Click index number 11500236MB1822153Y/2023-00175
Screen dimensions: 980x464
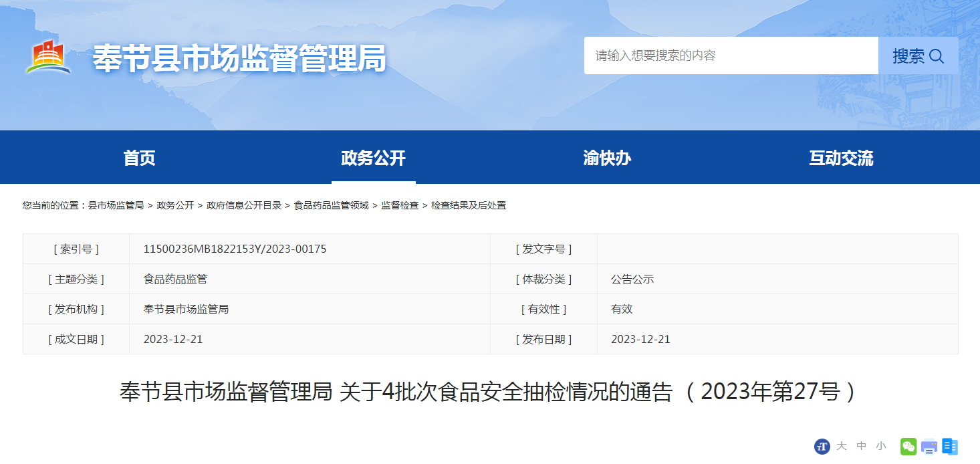point(235,249)
